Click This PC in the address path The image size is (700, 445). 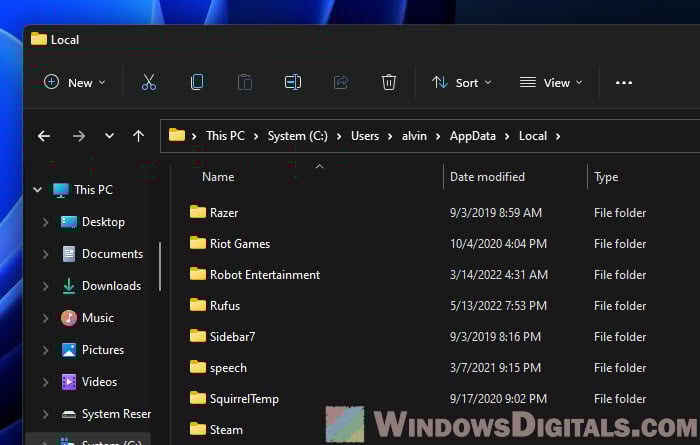click(225, 136)
